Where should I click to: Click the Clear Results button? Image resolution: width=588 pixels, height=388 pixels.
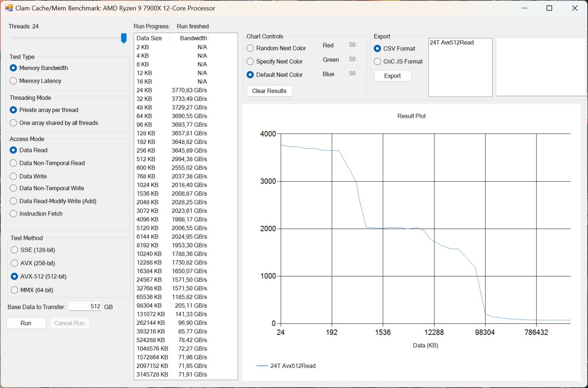coord(269,91)
